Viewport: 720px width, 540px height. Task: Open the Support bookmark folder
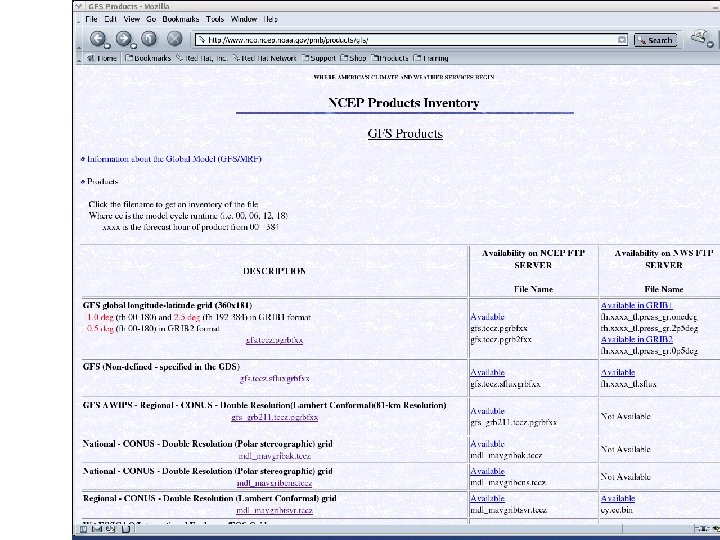click(319, 58)
